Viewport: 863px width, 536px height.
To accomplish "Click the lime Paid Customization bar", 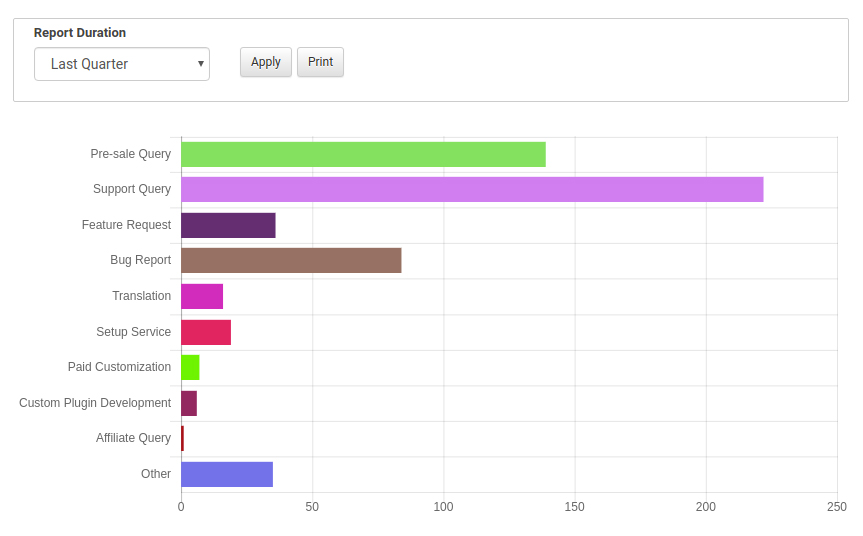I will tap(190, 367).
